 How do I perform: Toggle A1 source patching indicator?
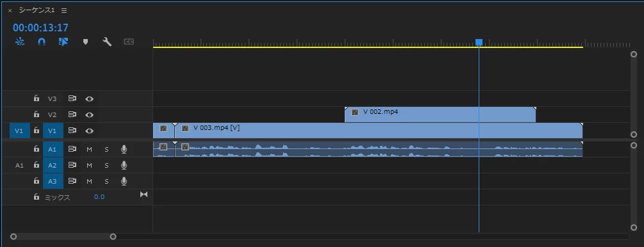pyautogui.click(x=19, y=165)
